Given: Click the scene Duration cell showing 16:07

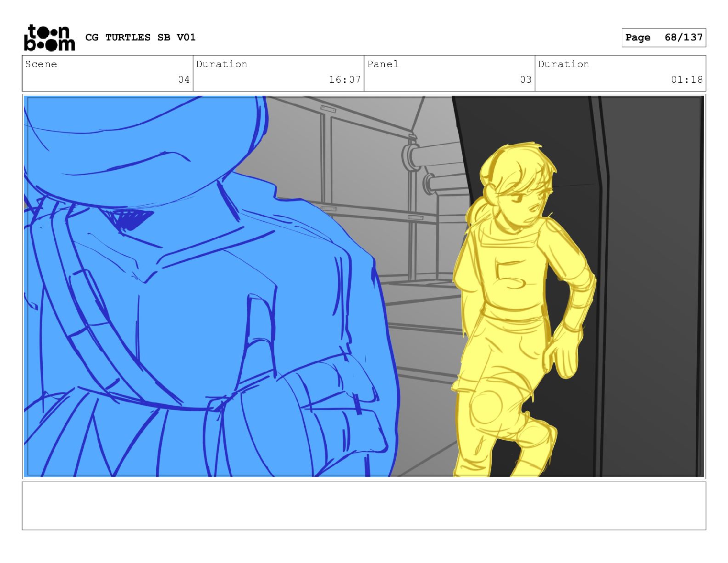Looking at the screenshot, I should tap(279, 73).
